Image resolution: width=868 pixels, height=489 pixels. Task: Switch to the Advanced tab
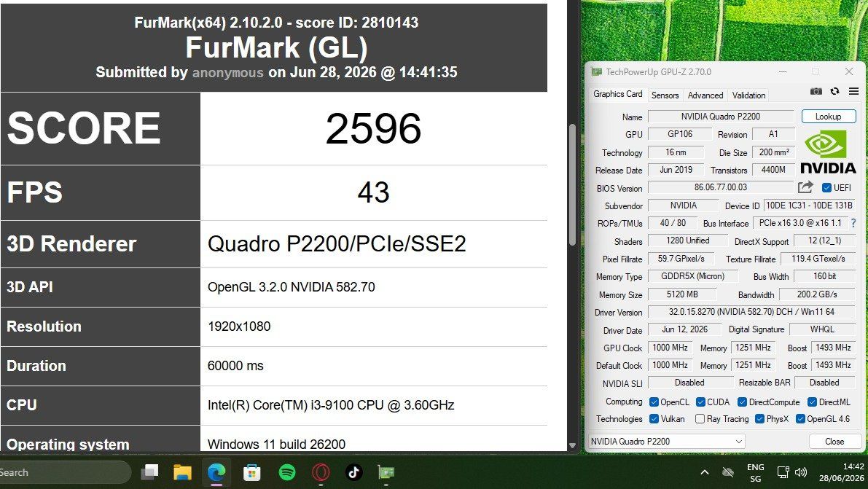(705, 95)
